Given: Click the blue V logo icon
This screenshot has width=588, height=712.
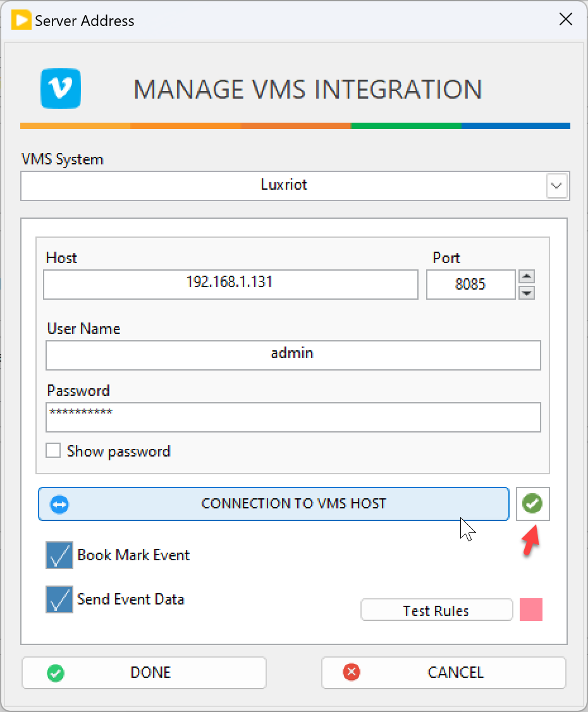Looking at the screenshot, I should pyautogui.click(x=61, y=88).
